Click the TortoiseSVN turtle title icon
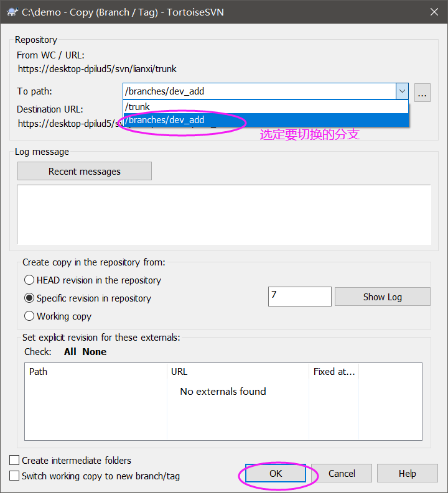The height and width of the screenshot is (493, 448). [x=12, y=12]
